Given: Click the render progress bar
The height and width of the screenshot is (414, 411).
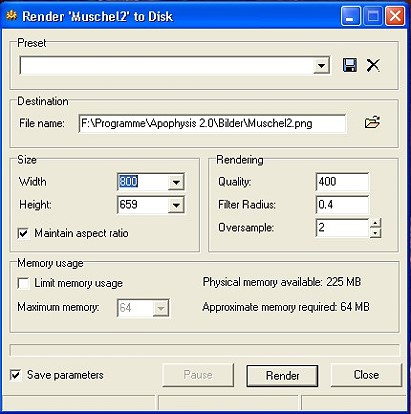Looking at the screenshot, I should tap(205, 350).
